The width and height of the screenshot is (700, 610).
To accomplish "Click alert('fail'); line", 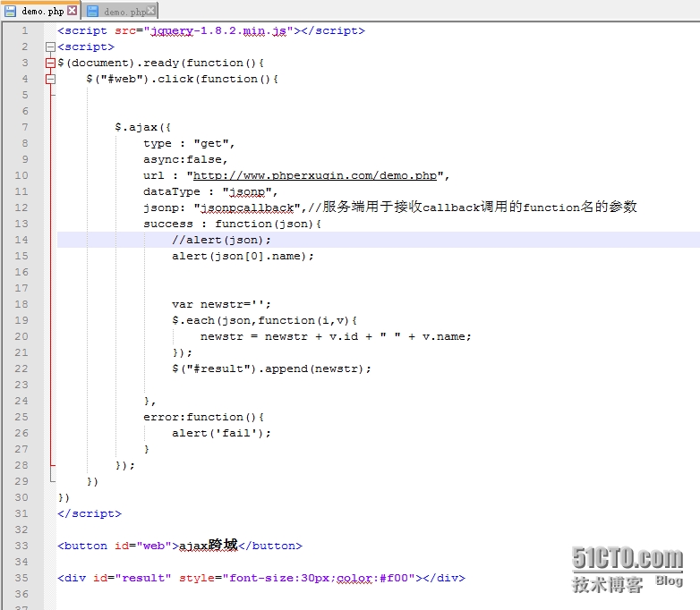I will point(221,433).
